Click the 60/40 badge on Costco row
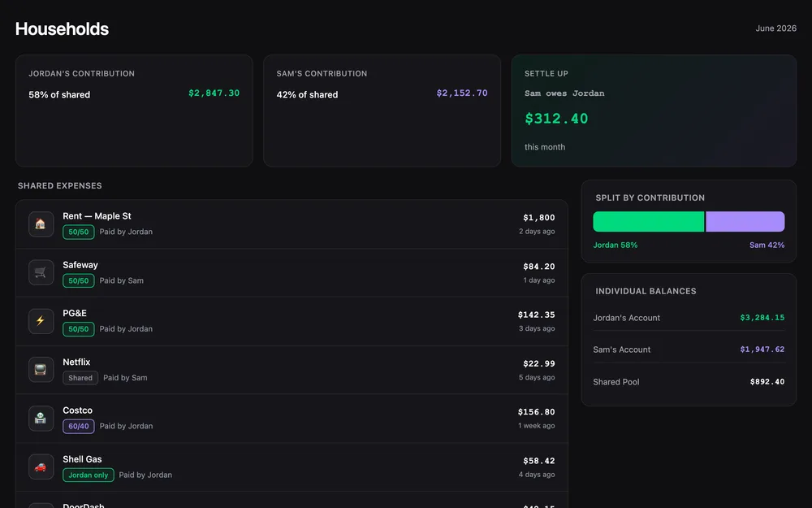This screenshot has width=812, height=508. 78,426
